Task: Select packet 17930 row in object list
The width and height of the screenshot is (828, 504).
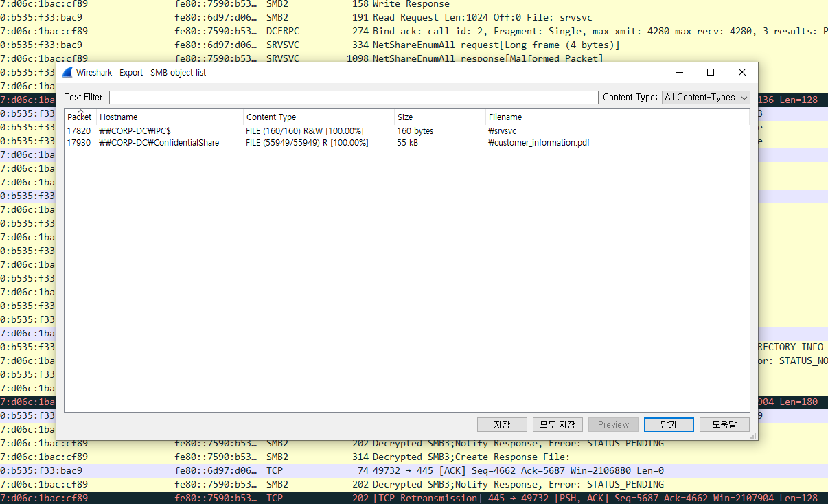Action: (406, 143)
